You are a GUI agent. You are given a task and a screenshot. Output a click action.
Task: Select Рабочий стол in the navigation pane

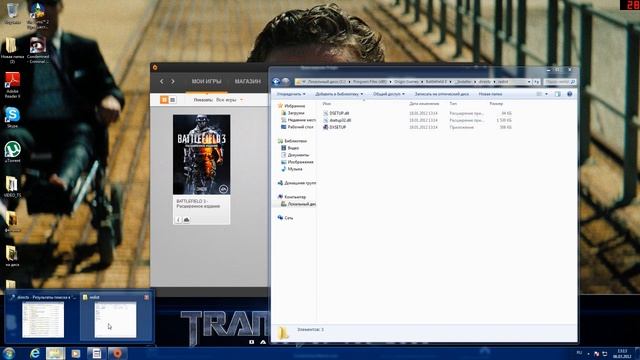tap(297, 127)
